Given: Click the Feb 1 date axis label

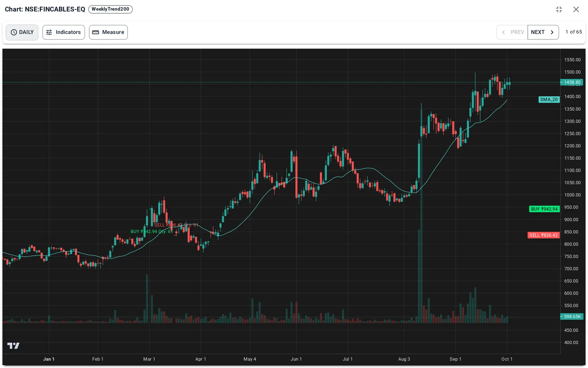Looking at the screenshot, I should (98, 359).
